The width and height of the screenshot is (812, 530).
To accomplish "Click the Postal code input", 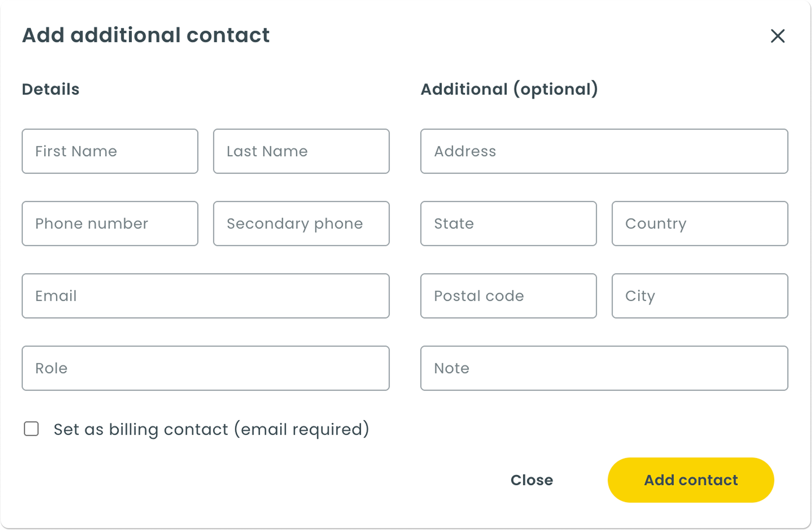I will 508,296.
